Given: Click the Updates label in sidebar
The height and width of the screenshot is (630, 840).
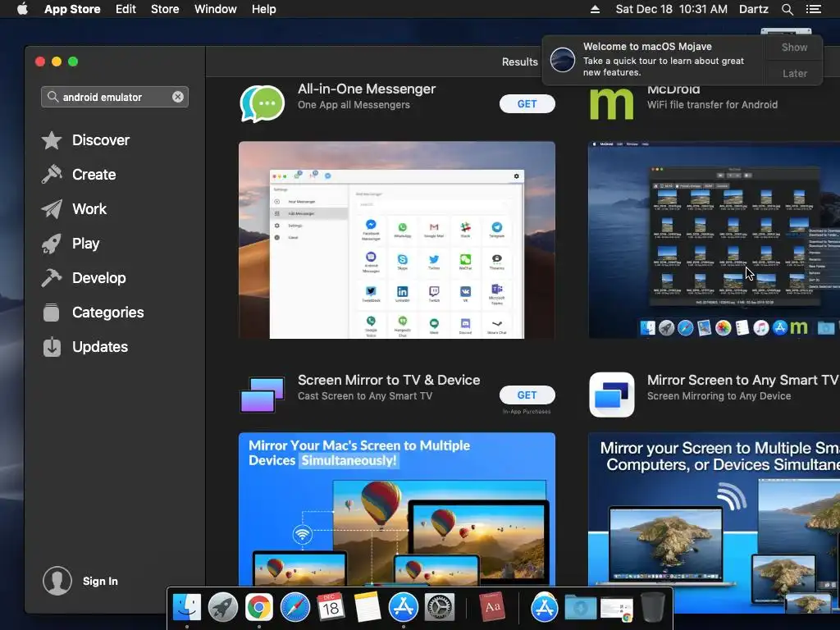Looking at the screenshot, I should (100, 347).
